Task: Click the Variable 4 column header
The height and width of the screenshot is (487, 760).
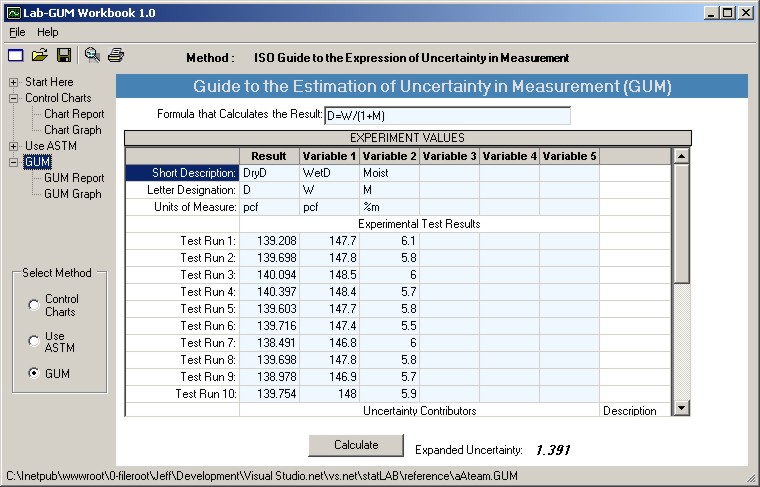Action: [510, 156]
